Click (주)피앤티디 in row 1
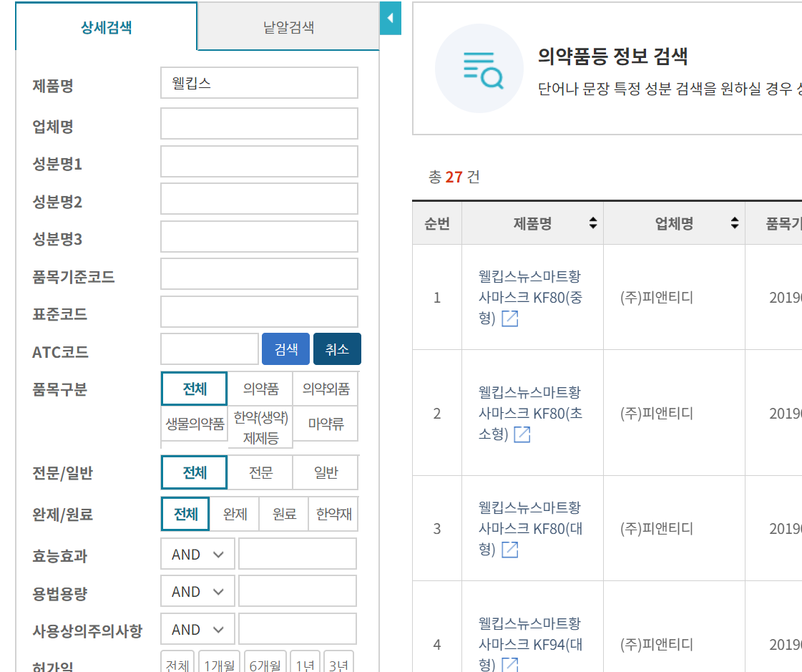The image size is (802, 672). (x=657, y=298)
